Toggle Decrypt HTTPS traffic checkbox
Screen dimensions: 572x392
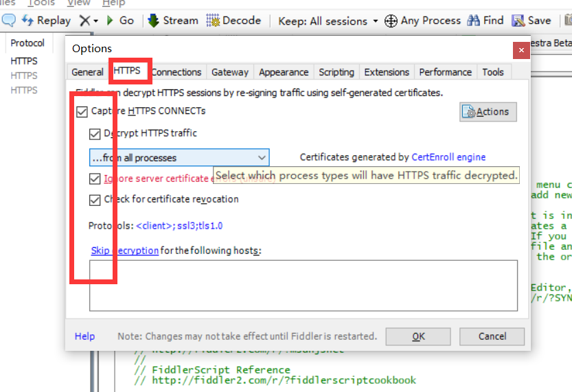(95, 134)
